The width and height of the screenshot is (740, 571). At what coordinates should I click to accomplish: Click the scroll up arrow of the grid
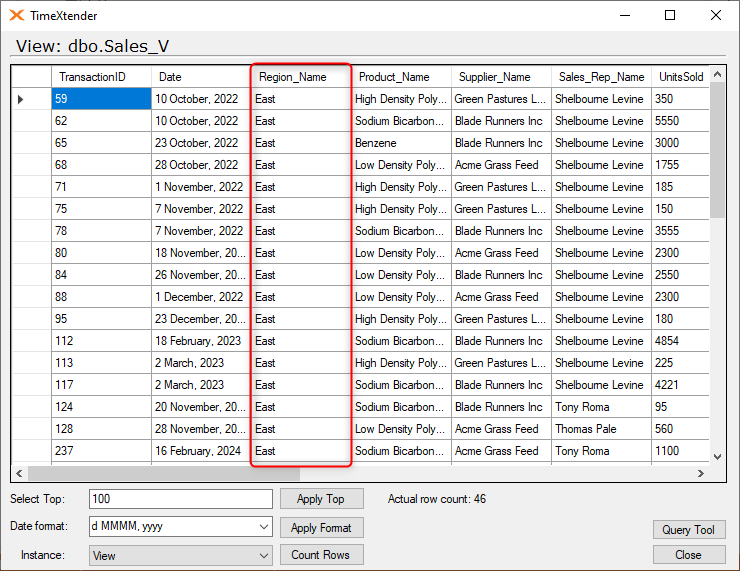[x=717, y=74]
